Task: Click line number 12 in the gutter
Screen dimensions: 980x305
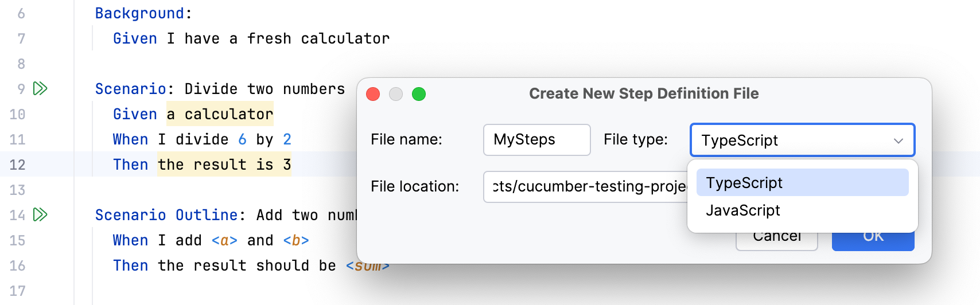Action: click(x=17, y=165)
